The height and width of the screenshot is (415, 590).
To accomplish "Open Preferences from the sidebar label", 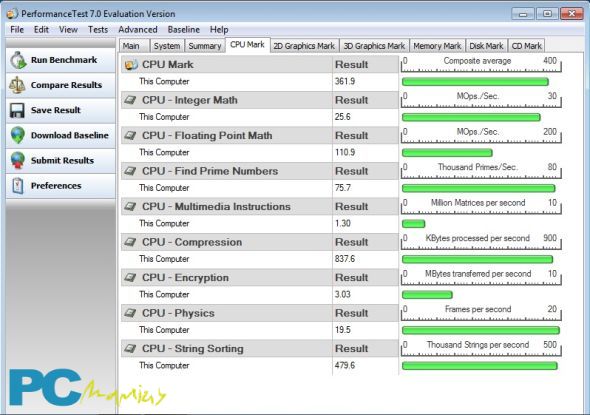I will pyautogui.click(x=56, y=186).
